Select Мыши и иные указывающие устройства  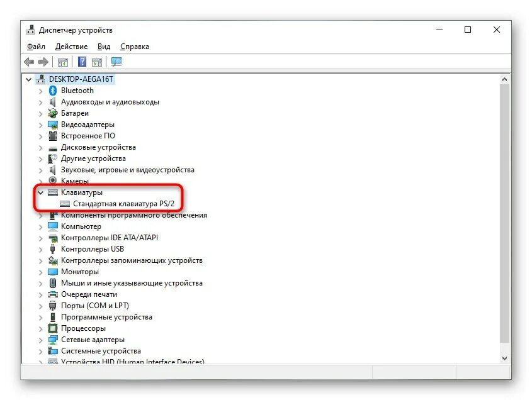[x=132, y=283]
